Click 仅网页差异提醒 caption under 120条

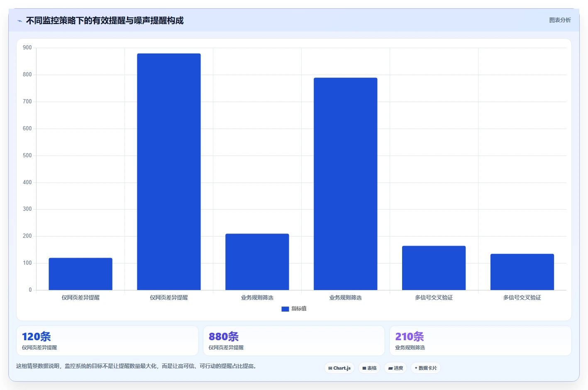[39, 348]
